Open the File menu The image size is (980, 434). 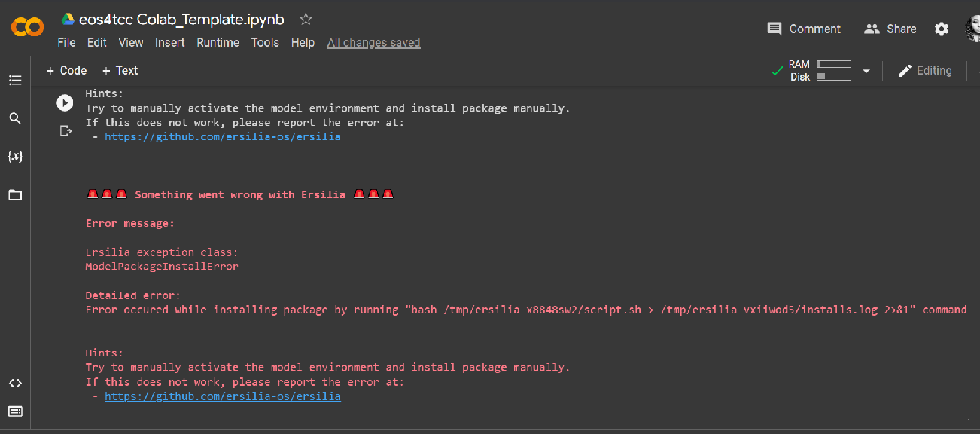point(66,42)
